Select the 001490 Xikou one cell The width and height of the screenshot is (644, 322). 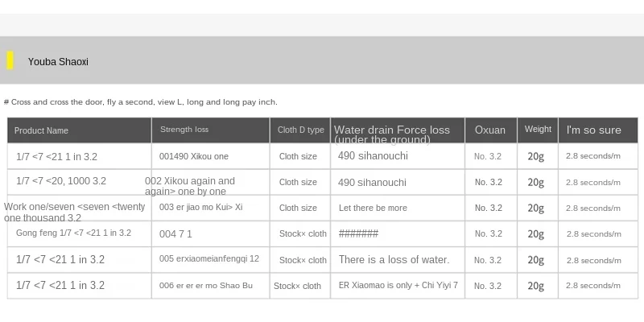[x=193, y=156]
